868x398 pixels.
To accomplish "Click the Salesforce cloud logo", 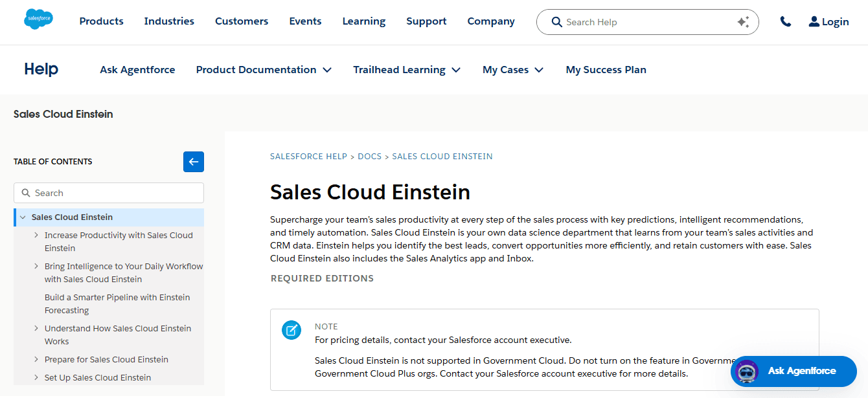I will click(x=38, y=19).
